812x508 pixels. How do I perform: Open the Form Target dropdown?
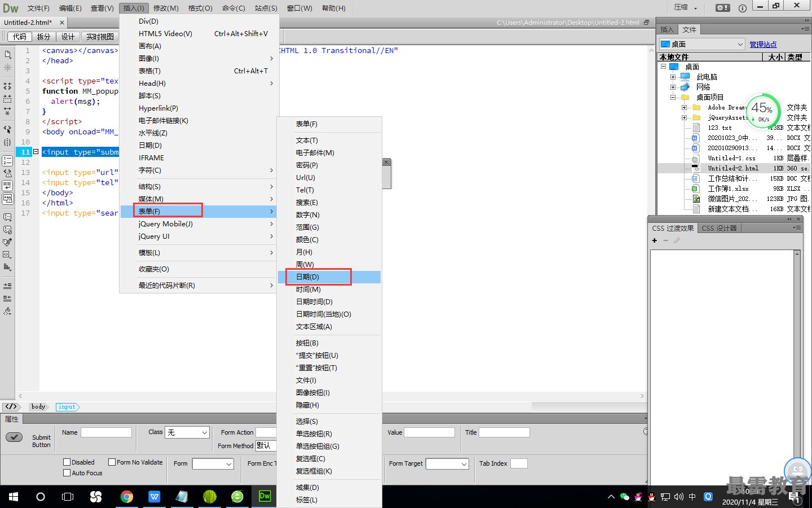[x=447, y=463]
